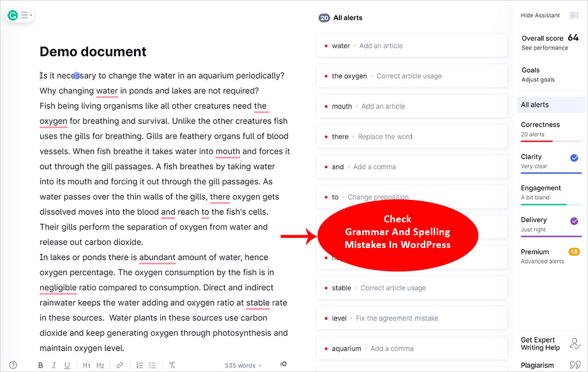Insert a hyperlink
Viewport: 588px width, 372px height.
pos(120,366)
